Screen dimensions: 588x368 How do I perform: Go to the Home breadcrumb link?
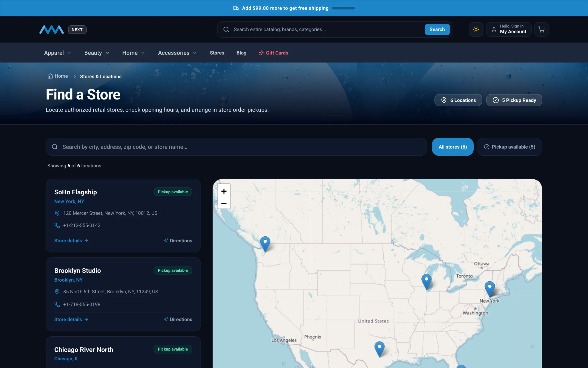(58, 76)
